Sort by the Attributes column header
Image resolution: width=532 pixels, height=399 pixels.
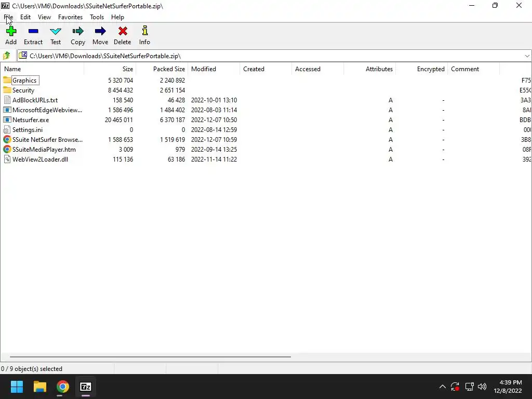[369, 69]
